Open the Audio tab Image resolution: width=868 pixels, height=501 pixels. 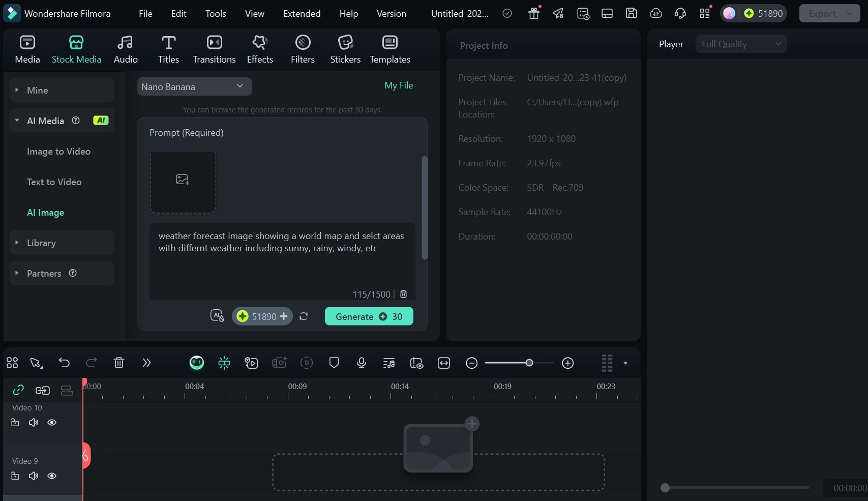click(126, 49)
